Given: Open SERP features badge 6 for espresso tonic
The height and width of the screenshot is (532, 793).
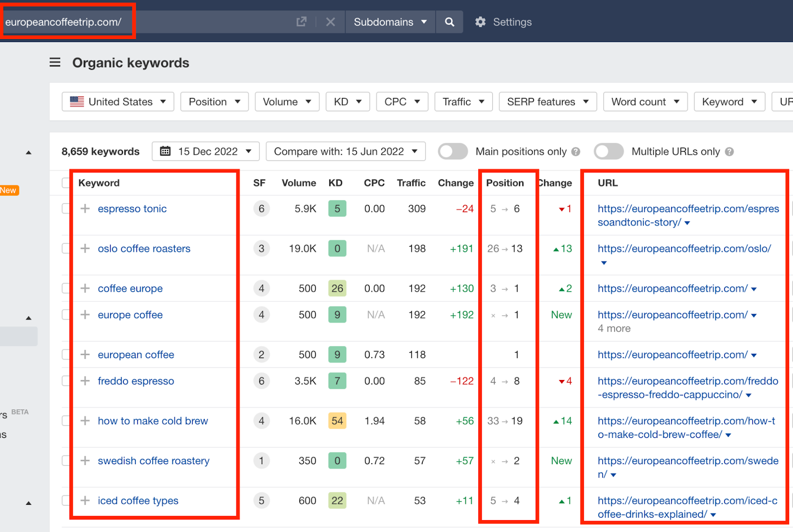Looking at the screenshot, I should click(x=262, y=209).
